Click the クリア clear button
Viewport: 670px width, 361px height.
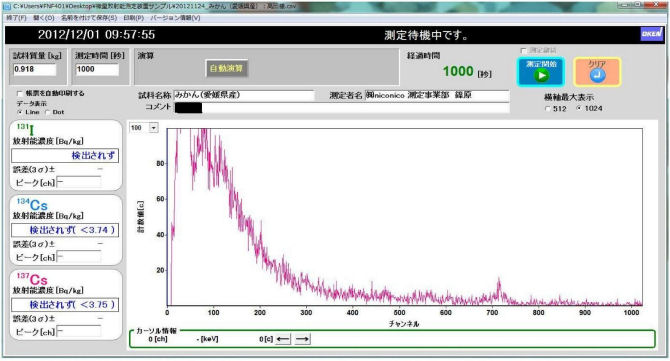pyautogui.click(x=597, y=72)
